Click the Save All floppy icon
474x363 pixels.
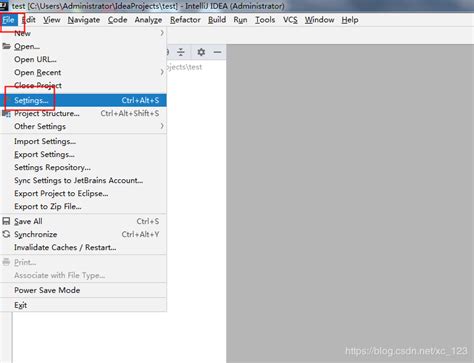pos(6,221)
